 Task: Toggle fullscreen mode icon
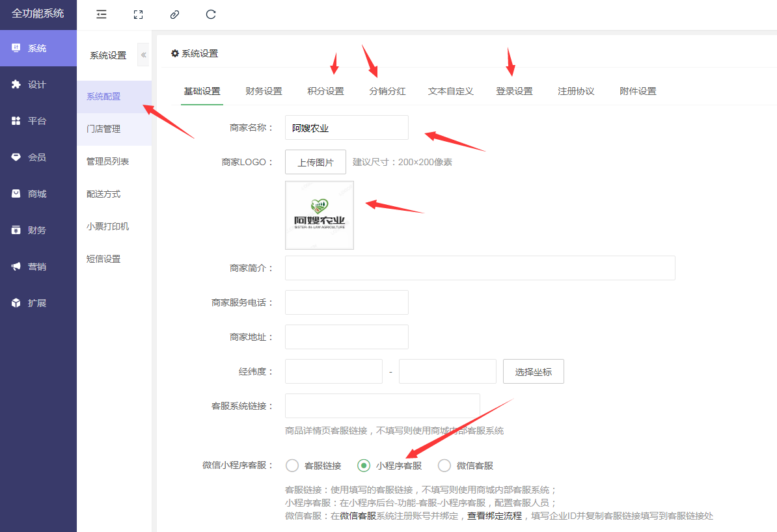tap(138, 14)
